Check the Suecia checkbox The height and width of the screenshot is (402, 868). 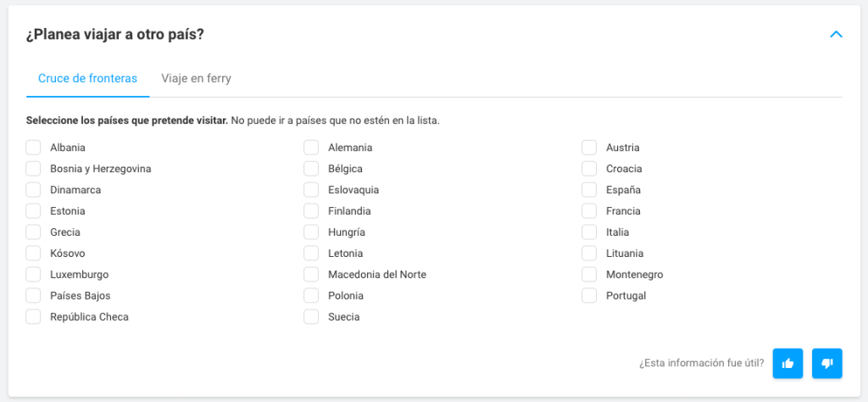311,317
